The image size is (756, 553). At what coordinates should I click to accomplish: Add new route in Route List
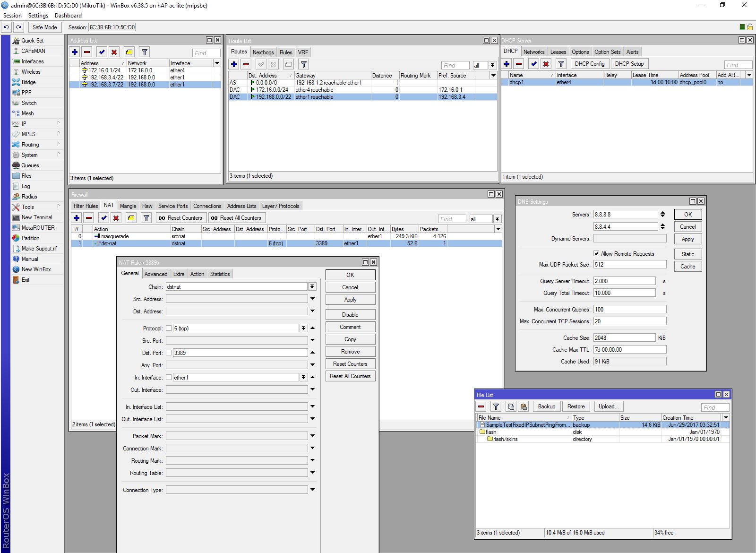234,64
